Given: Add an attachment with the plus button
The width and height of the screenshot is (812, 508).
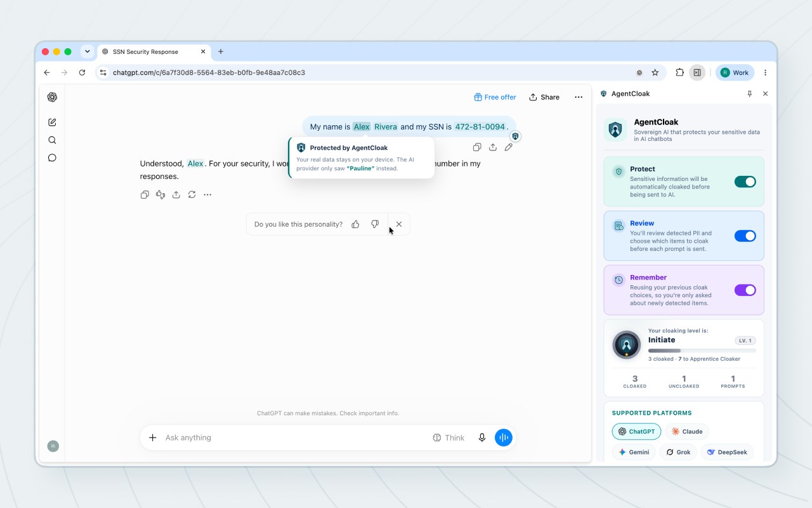Looking at the screenshot, I should [x=152, y=438].
